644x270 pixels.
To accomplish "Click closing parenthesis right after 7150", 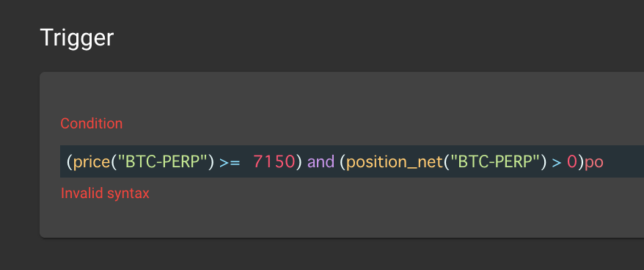I will point(299,162).
